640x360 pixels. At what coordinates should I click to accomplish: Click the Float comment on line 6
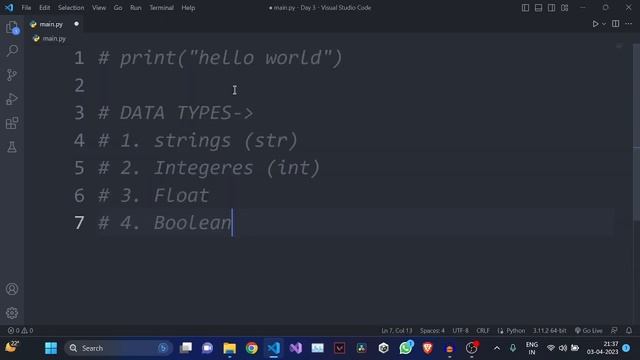[x=153, y=196]
